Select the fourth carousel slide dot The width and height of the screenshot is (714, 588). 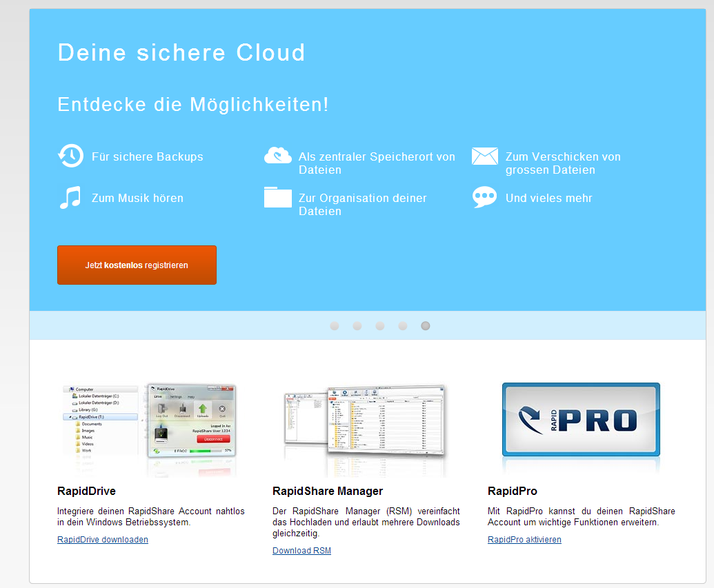[x=403, y=326]
